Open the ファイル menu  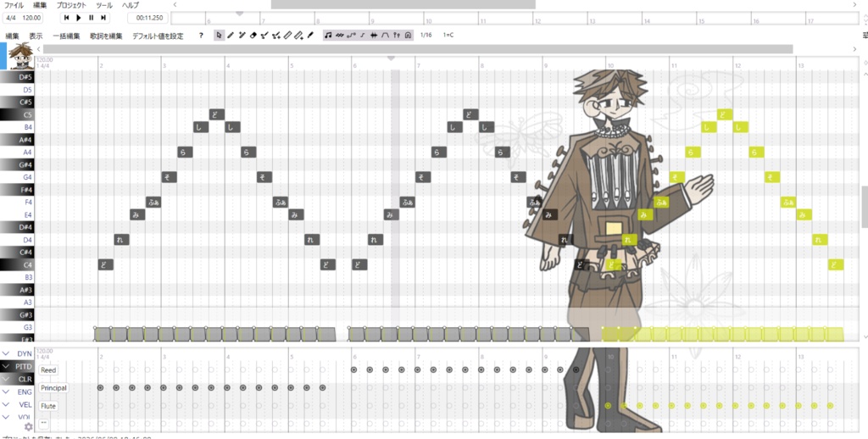(14, 5)
